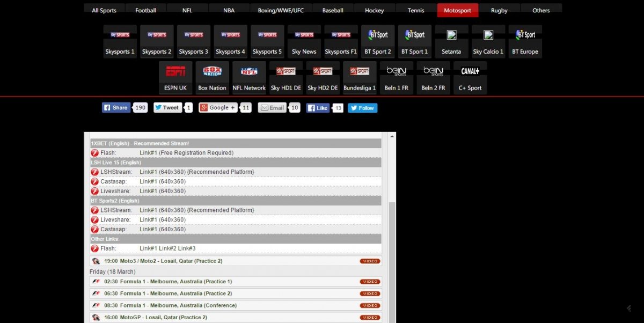Click the Facebook Like button
The width and height of the screenshot is (644, 323).
point(318,108)
